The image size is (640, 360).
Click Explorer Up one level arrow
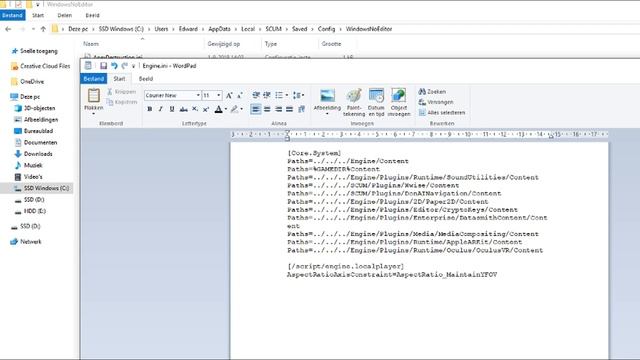pyautogui.click(x=43, y=29)
